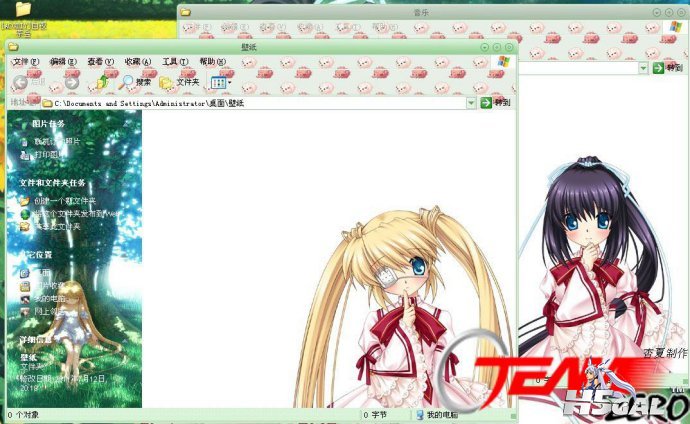Open the 文件(F) menu in 壁纸 window
Viewport: 690px width, 424px height.
point(26,62)
